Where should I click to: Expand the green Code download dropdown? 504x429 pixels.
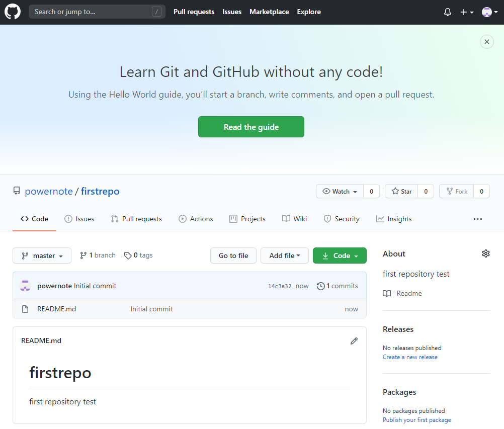click(x=340, y=255)
